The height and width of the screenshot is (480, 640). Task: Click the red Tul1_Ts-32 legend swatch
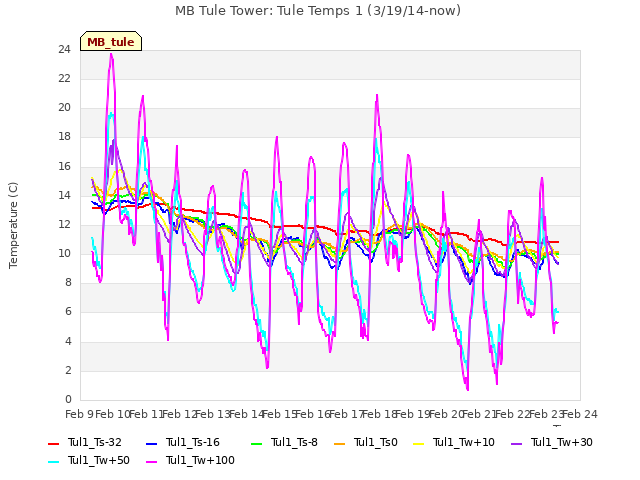[53, 443]
